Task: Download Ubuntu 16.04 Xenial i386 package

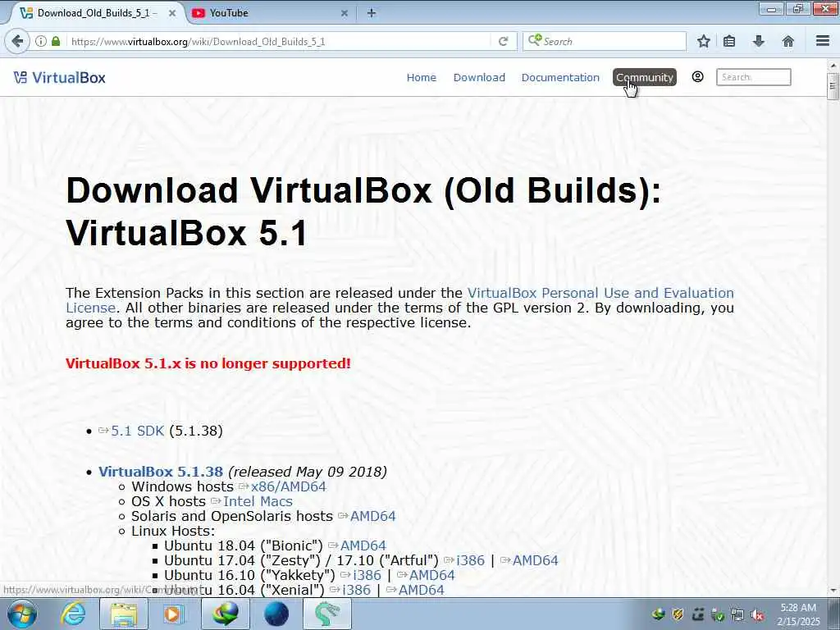Action: point(356,591)
